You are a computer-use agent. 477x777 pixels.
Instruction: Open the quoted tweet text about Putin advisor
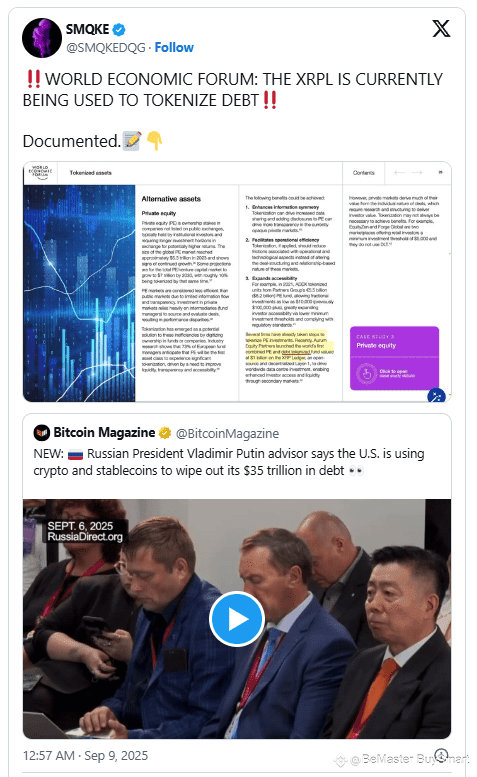(x=229, y=462)
